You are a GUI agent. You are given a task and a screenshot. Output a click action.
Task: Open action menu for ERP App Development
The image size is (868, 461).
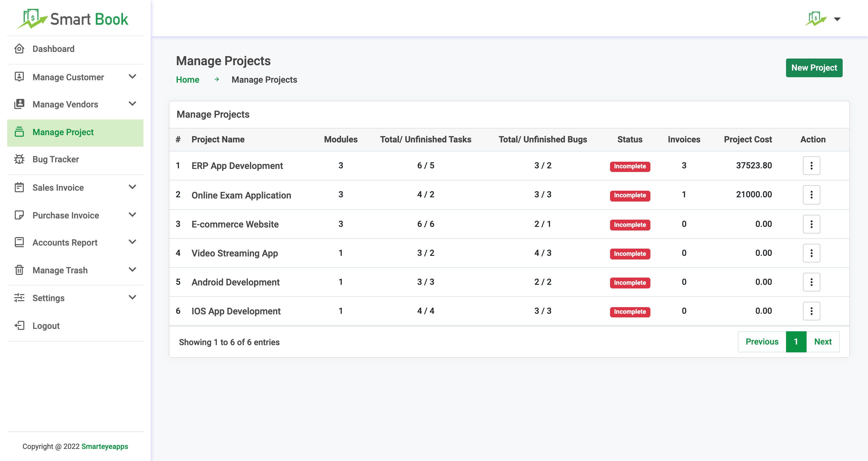pos(811,166)
